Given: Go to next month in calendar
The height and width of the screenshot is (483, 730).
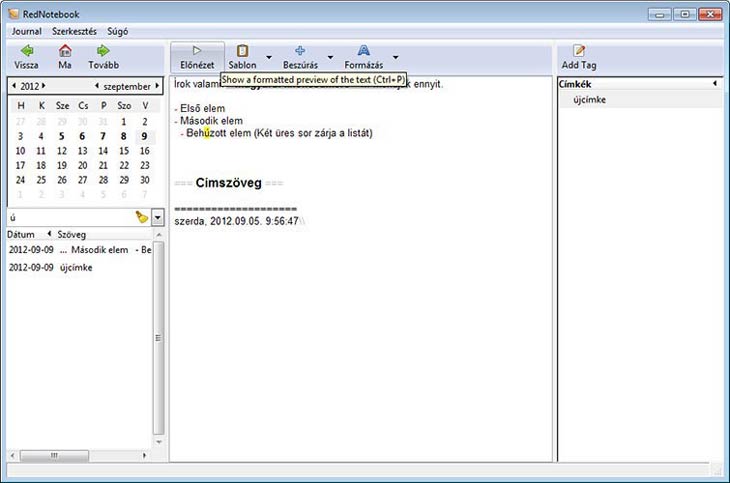Looking at the screenshot, I should click(x=157, y=86).
